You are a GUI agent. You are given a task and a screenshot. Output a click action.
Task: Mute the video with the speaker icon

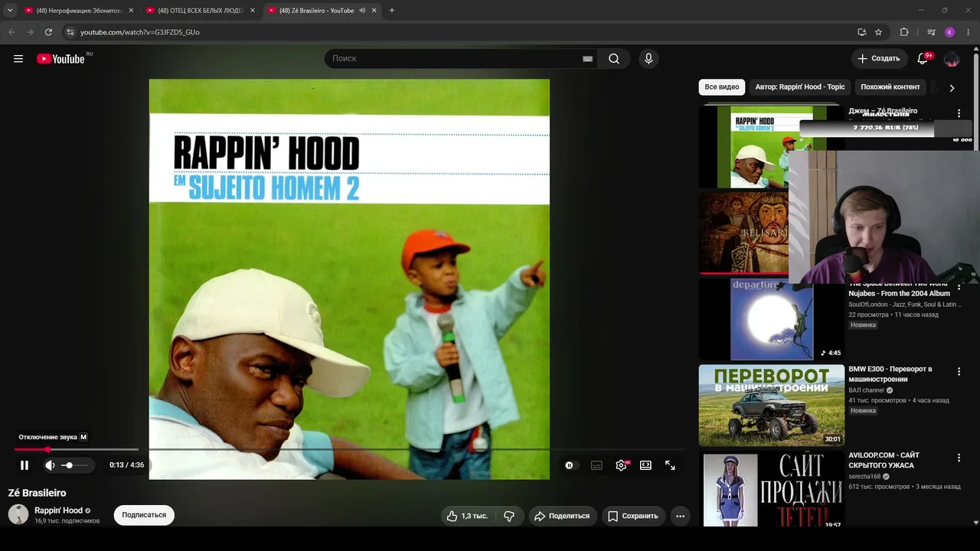point(50,465)
